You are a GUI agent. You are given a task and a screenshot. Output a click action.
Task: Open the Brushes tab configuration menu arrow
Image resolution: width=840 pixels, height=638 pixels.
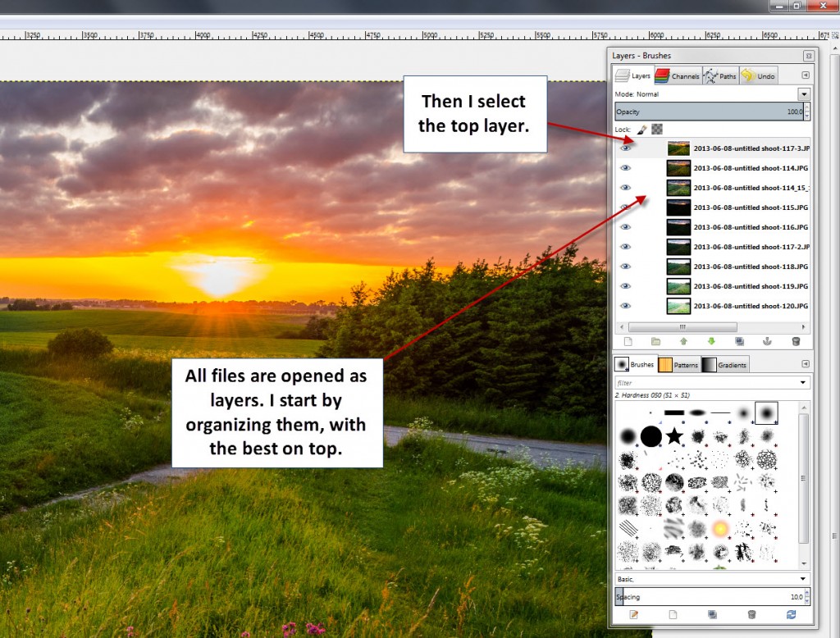[x=806, y=364]
